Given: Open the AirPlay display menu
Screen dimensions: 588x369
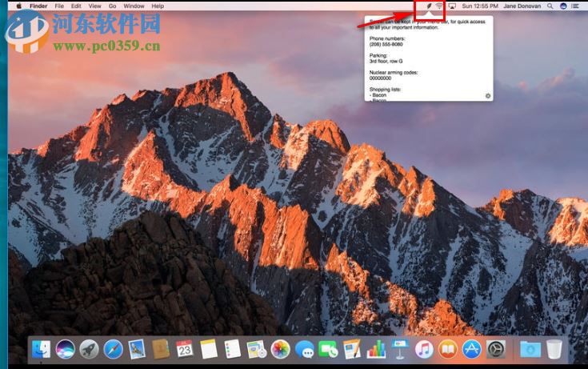Looking at the screenshot, I should point(452,6).
